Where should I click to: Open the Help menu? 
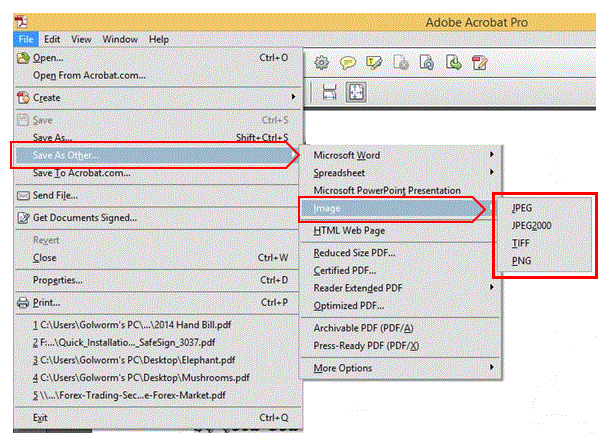[159, 39]
